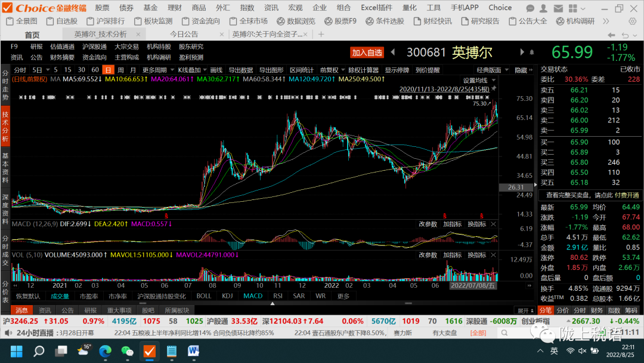Open the 量化 quant menu
Screen dimensions: 644x363
point(410,8)
